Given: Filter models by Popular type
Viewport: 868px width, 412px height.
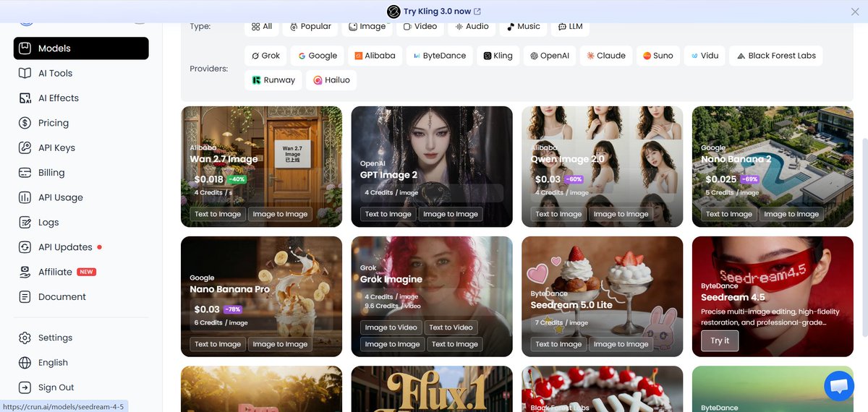Looking at the screenshot, I should [x=310, y=27].
